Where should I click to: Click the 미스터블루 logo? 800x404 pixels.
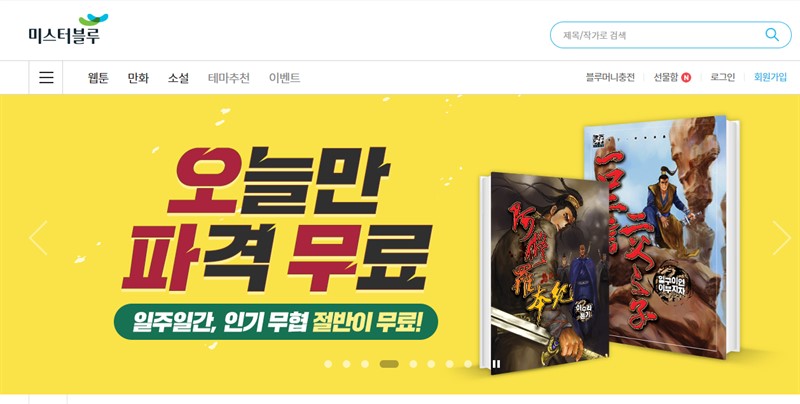click(x=68, y=29)
